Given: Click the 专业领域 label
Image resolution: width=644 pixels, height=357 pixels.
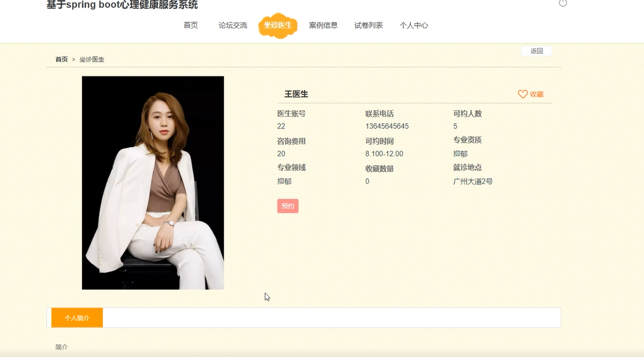Looking at the screenshot, I should click(x=291, y=167).
